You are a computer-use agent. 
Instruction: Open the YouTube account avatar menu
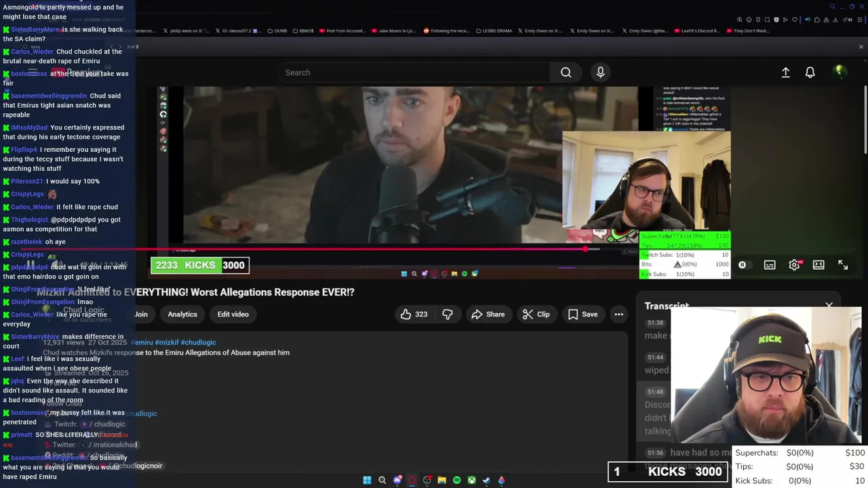click(x=840, y=71)
